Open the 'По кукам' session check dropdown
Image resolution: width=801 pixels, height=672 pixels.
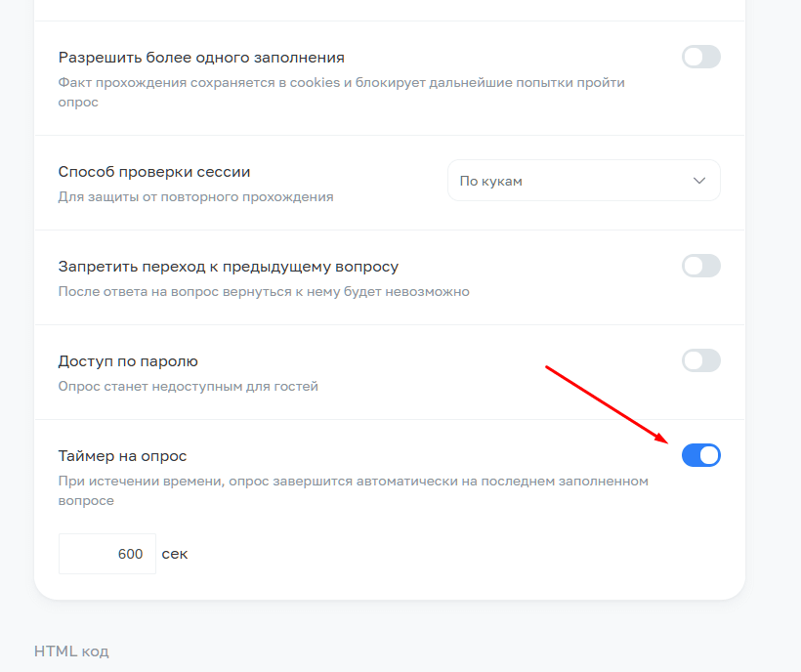click(584, 181)
